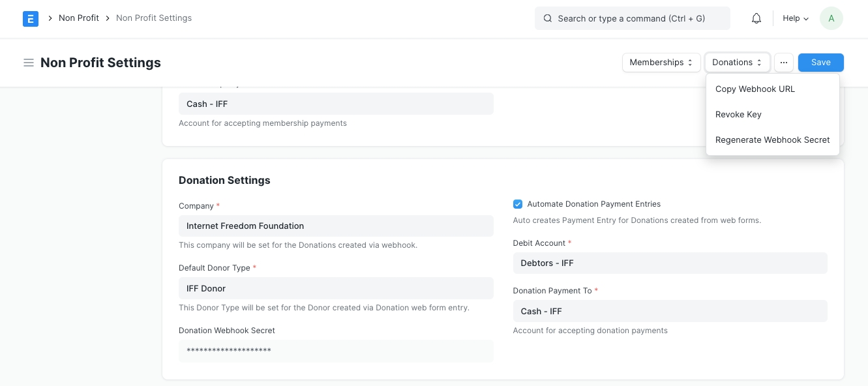Open the notifications bell icon

pos(756,18)
